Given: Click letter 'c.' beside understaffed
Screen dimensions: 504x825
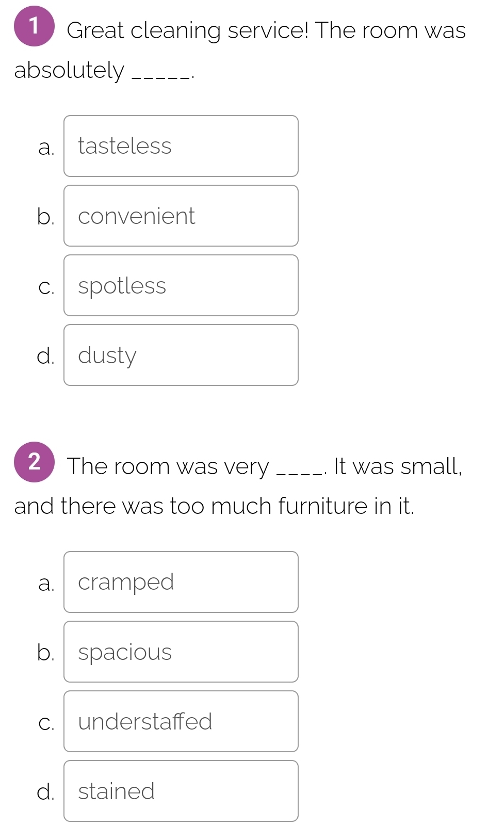Looking at the screenshot, I should (x=46, y=723).
